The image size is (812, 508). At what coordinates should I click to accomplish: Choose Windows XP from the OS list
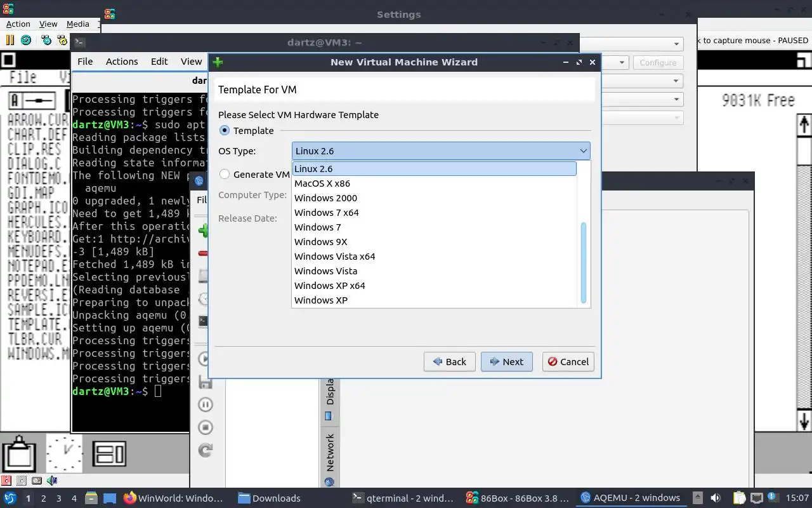point(435,300)
